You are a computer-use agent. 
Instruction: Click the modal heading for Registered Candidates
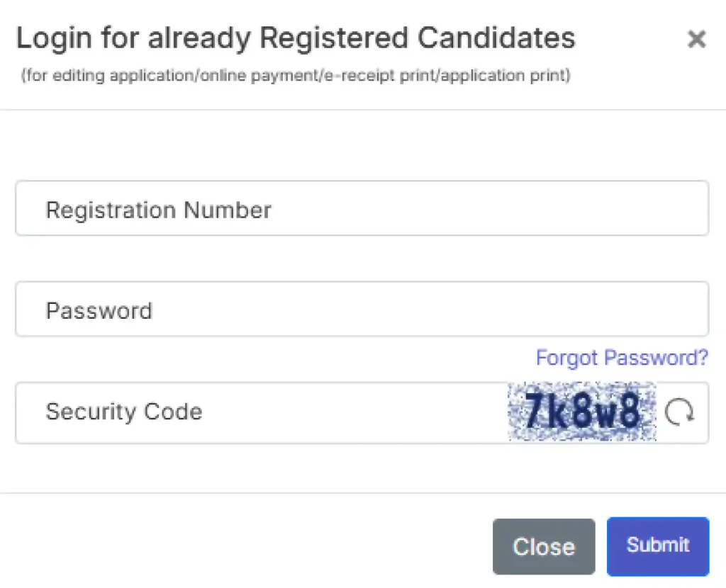(x=296, y=38)
